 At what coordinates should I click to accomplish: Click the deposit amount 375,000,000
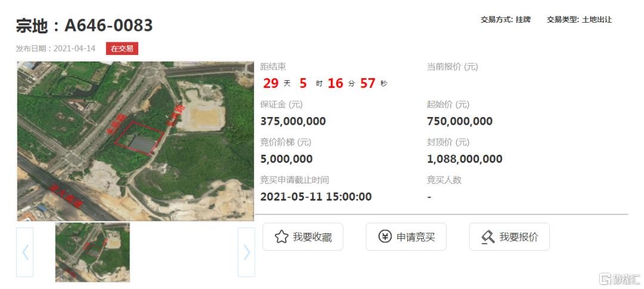click(x=293, y=121)
